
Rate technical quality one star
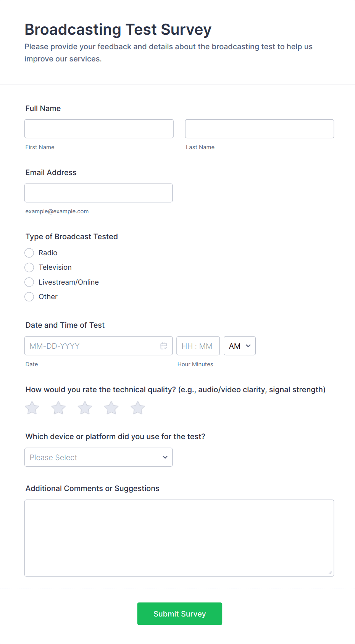click(x=32, y=408)
